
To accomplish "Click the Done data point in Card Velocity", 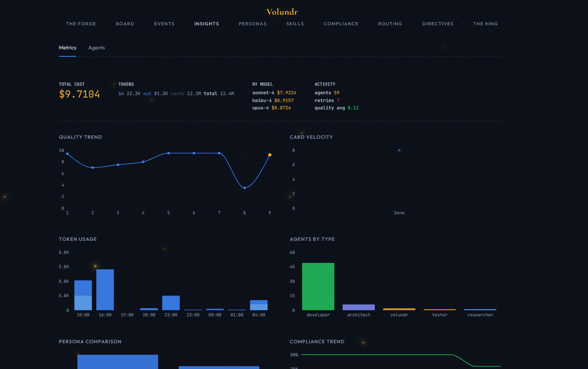I will 399,150.
